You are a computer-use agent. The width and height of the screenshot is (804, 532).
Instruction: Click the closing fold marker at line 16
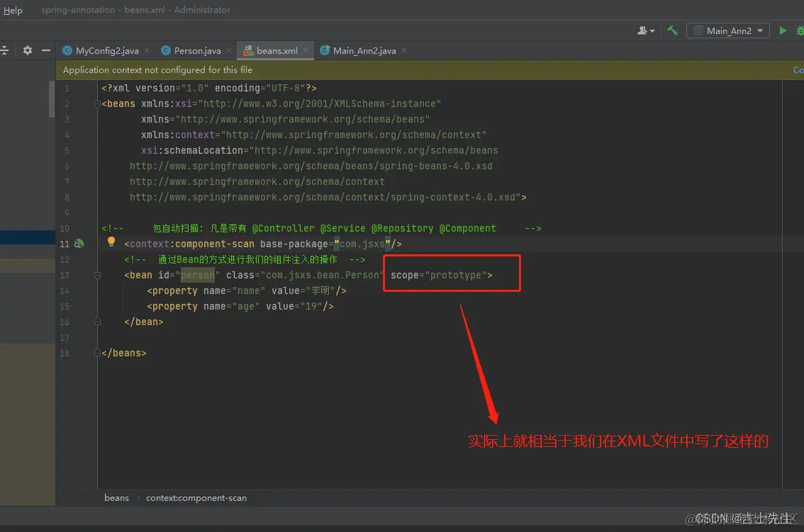(x=97, y=322)
